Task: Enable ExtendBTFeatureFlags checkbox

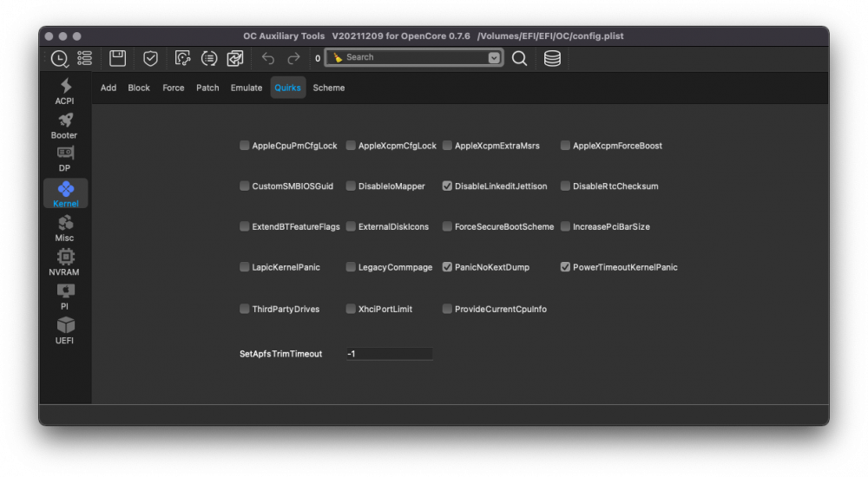Action: pyautogui.click(x=244, y=226)
